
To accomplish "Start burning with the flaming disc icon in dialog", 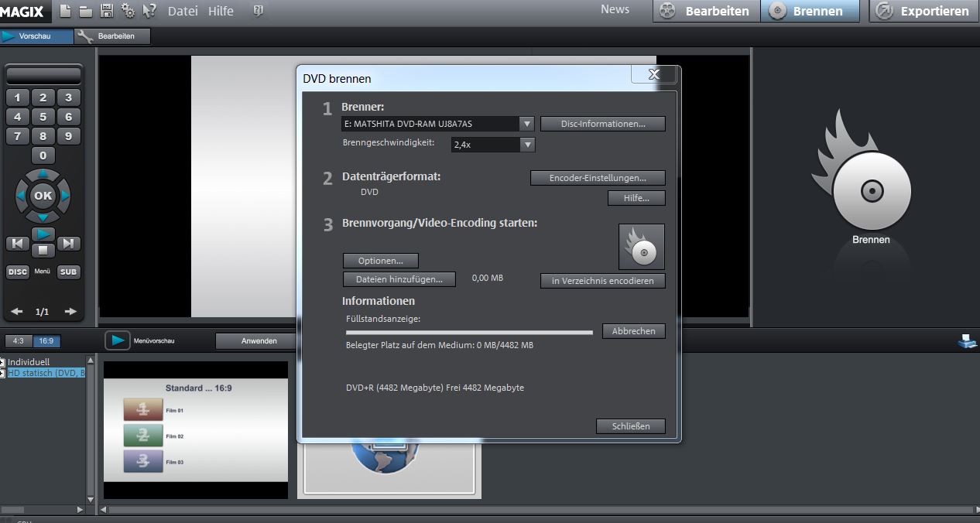I will tap(641, 247).
